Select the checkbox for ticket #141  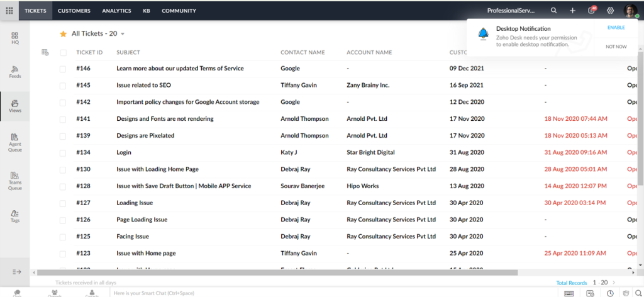[63, 119]
